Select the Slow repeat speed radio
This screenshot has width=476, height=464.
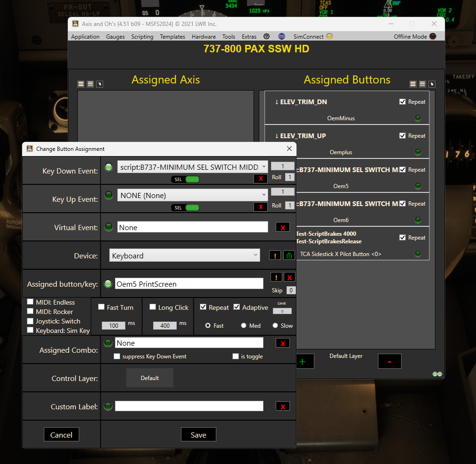pyautogui.click(x=275, y=325)
